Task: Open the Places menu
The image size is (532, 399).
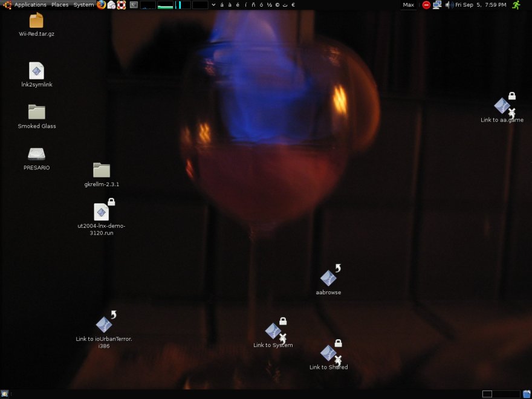Action: [x=60, y=5]
